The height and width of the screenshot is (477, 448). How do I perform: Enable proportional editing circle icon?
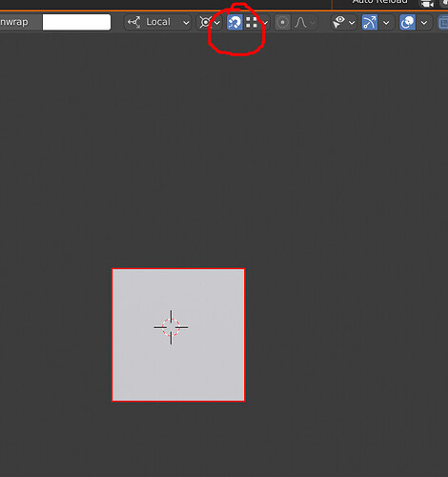[x=282, y=22]
